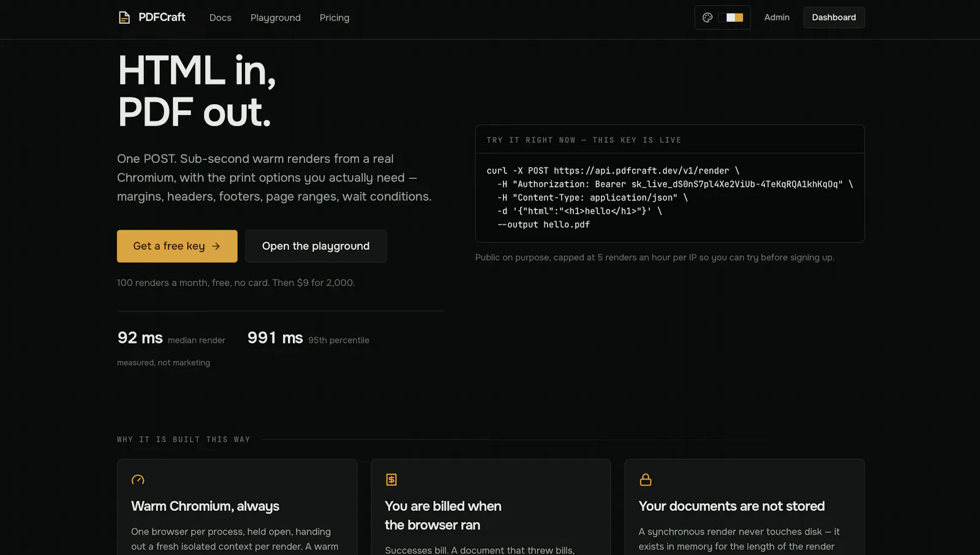Click the "Warm Chromium, always" heading

(x=205, y=506)
